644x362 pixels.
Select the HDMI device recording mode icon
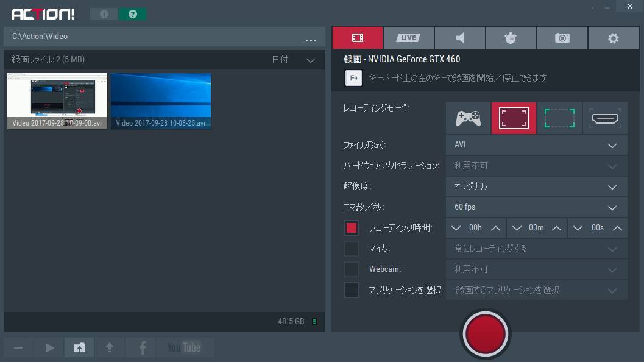605,118
